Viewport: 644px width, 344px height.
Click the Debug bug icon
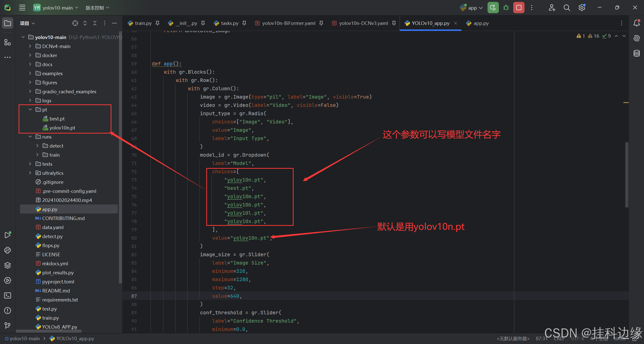[506, 8]
